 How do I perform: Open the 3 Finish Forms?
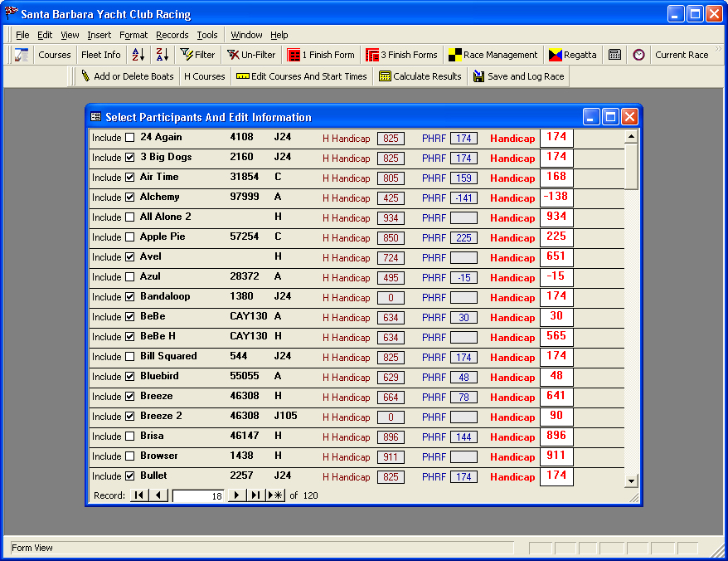(401, 55)
